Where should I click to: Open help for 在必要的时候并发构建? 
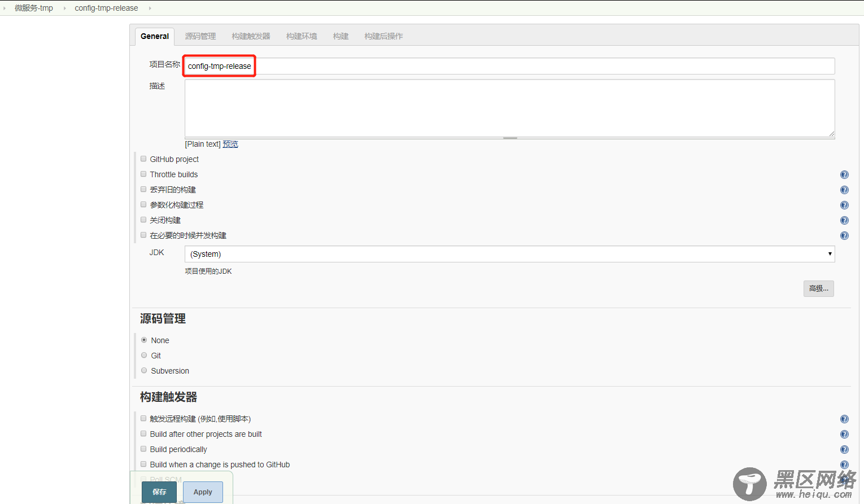tap(844, 236)
